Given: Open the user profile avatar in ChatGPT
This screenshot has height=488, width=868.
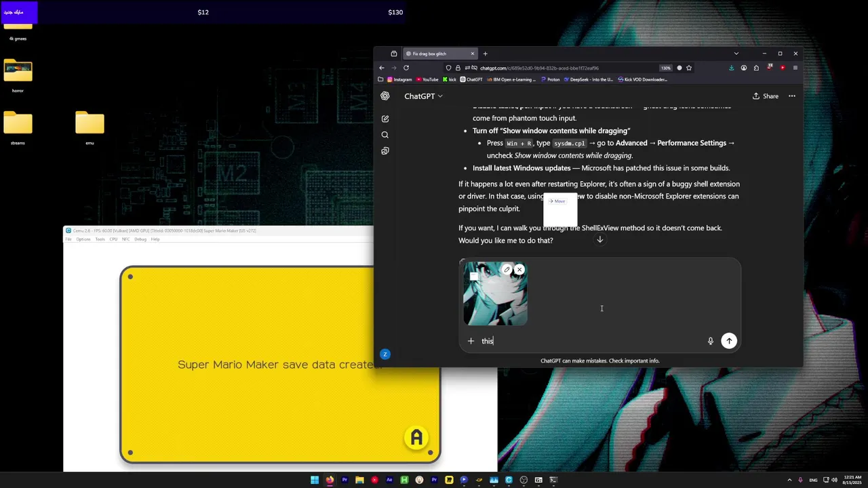Looking at the screenshot, I should click(385, 354).
